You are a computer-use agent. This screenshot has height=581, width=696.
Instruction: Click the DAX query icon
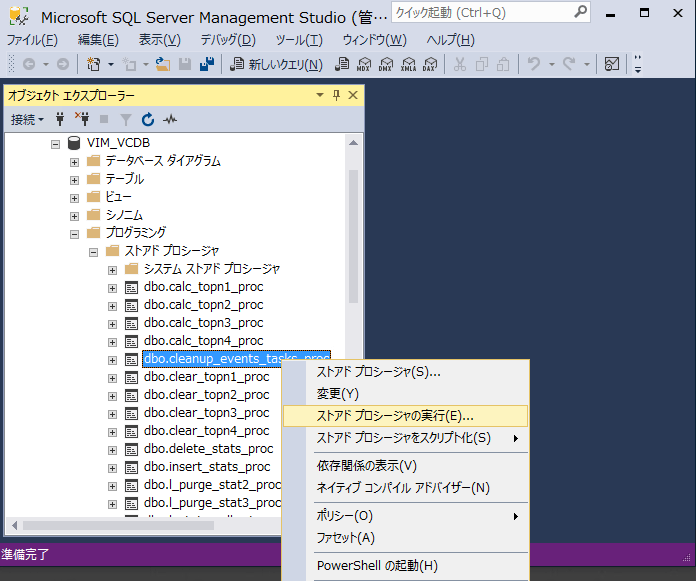[430, 64]
